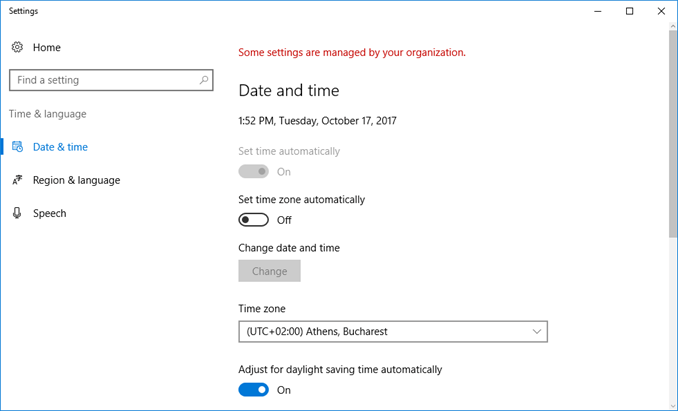Go to the Speech settings page
Image resolution: width=678 pixels, height=411 pixels.
(50, 213)
